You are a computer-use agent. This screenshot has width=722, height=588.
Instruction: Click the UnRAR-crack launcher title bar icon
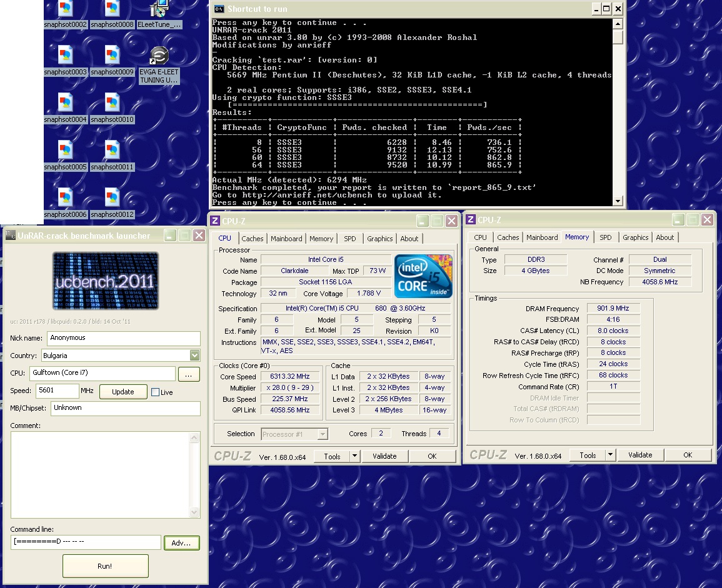pyautogui.click(x=10, y=236)
